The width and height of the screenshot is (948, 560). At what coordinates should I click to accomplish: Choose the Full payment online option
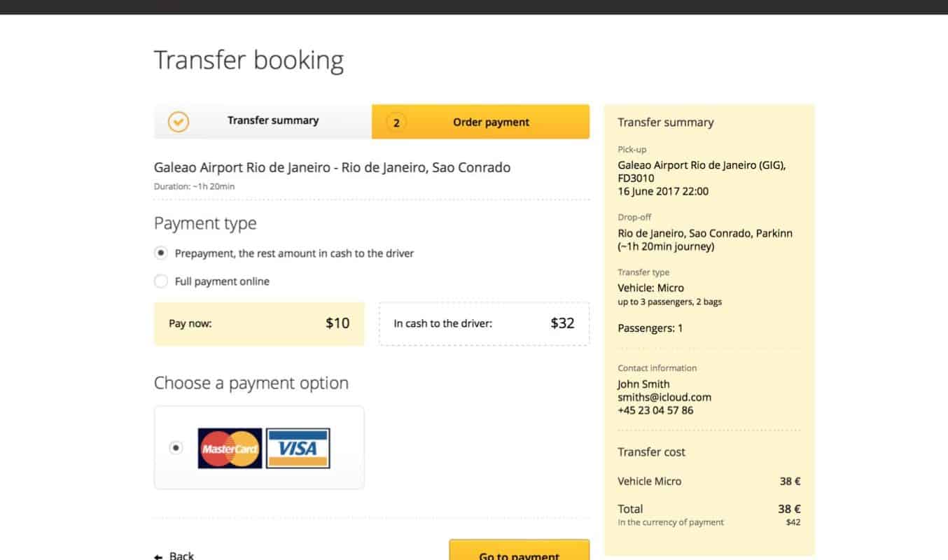161,281
